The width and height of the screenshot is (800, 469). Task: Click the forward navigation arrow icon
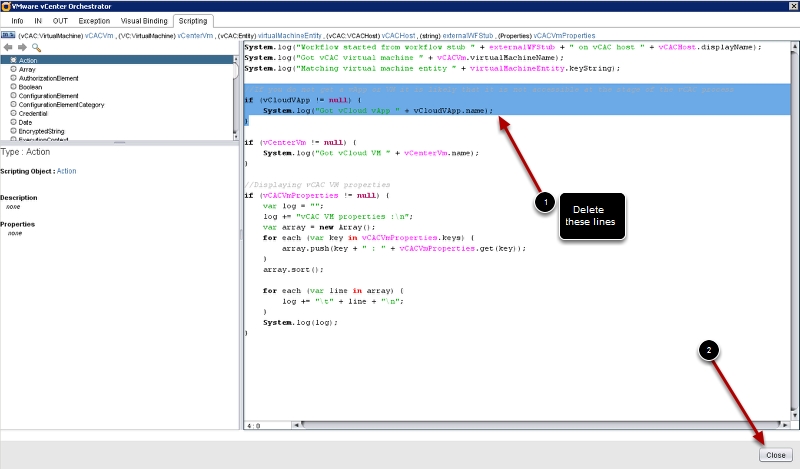pyautogui.click(x=22, y=47)
